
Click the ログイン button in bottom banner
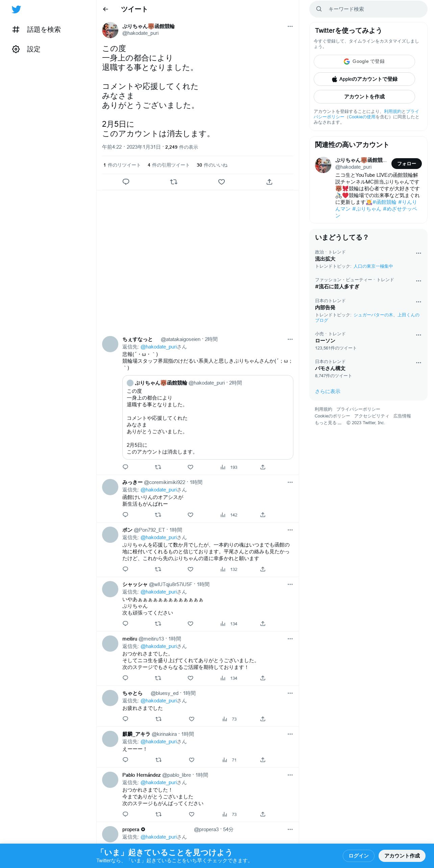pyautogui.click(x=358, y=856)
